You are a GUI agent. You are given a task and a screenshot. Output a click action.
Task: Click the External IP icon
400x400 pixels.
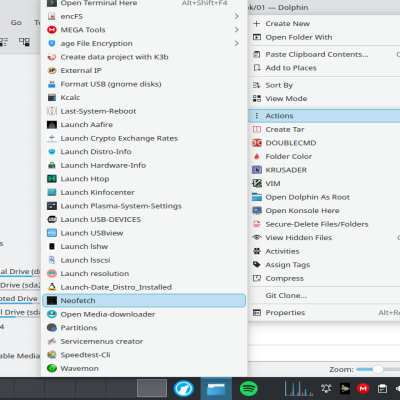click(x=52, y=70)
